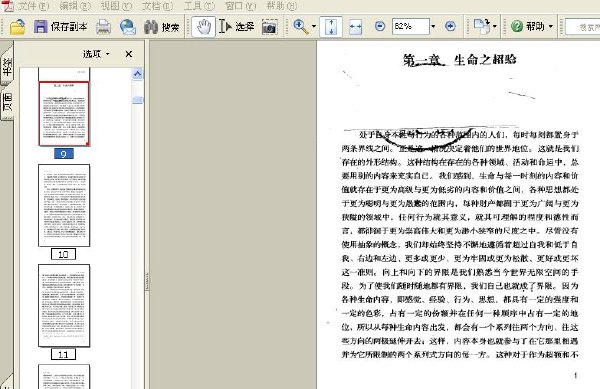Open the 工具 menu

pyautogui.click(x=199, y=5)
